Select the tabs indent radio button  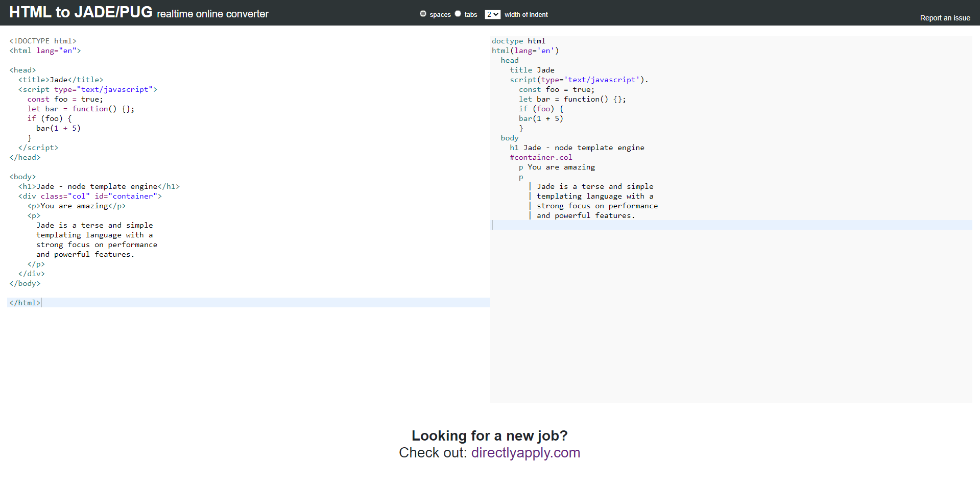coord(458,14)
